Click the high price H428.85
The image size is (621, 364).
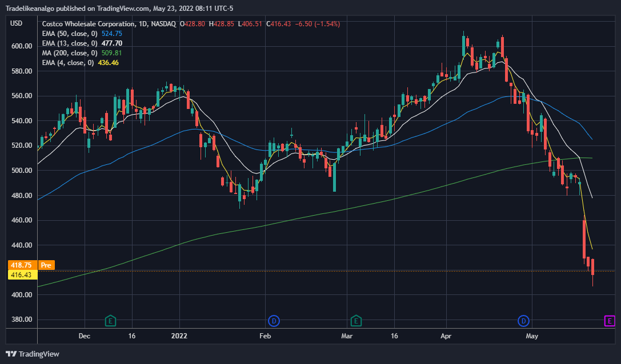(223, 24)
